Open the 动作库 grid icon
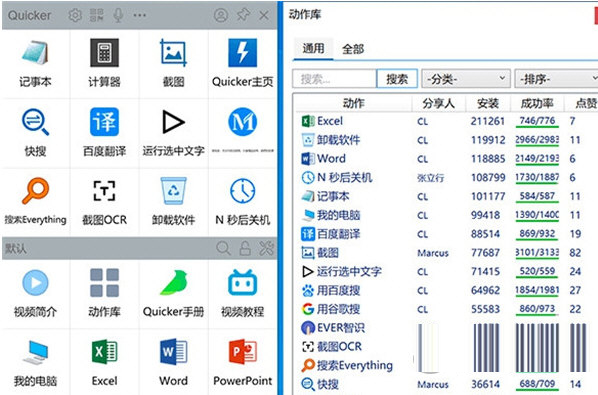This screenshot has width=598, height=395. pos(104,294)
